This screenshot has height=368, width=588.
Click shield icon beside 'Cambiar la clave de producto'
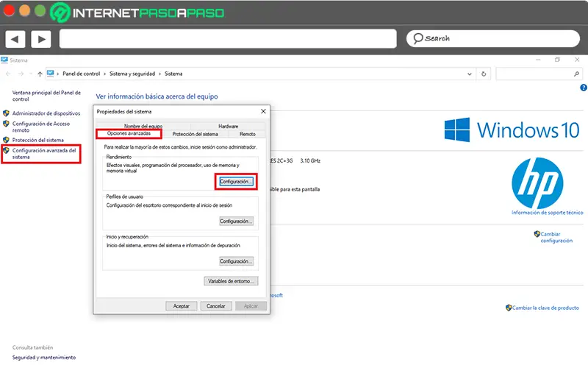pyautogui.click(x=509, y=308)
